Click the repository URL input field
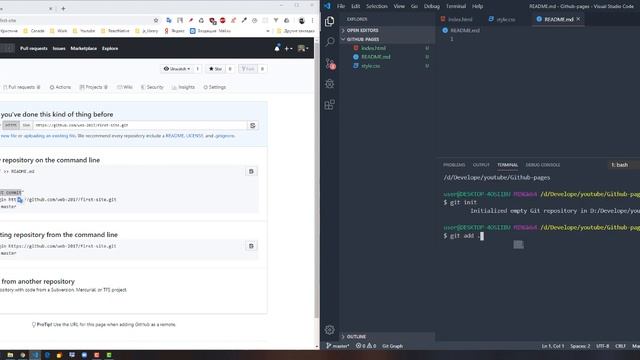Viewport: 640px width, 360px height. (140, 125)
